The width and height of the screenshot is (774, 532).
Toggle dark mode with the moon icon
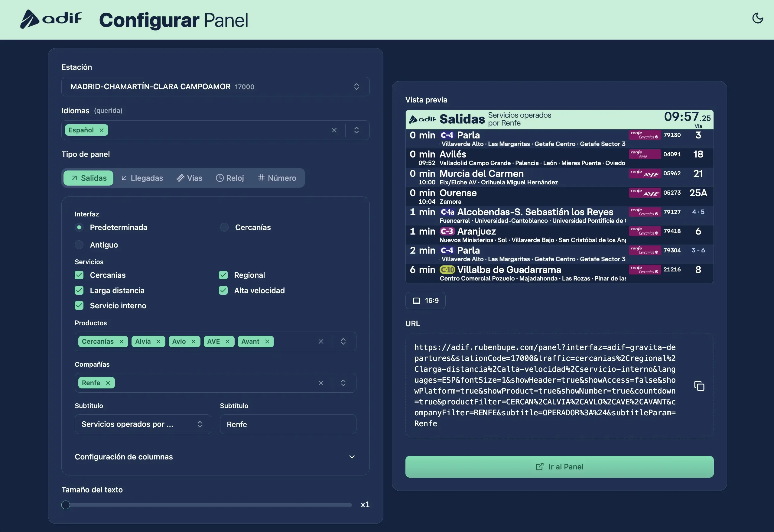point(758,18)
